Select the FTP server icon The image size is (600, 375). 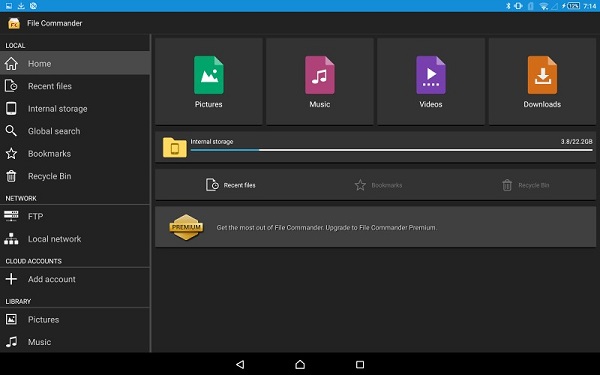[x=11, y=216]
